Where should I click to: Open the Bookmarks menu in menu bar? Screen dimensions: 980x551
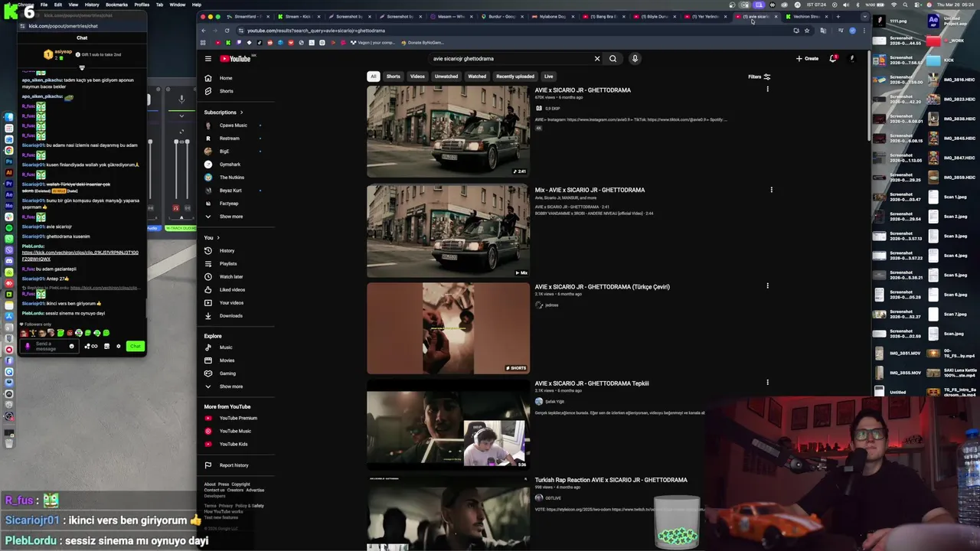pyautogui.click(x=116, y=5)
